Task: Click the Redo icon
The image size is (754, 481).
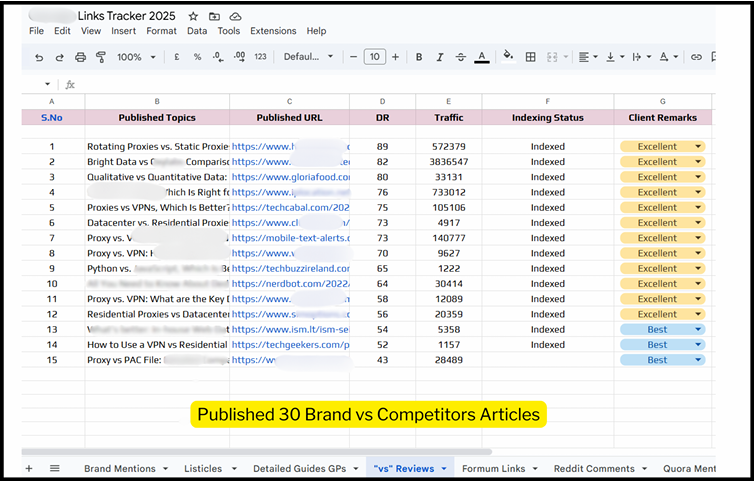Action: pos(59,57)
